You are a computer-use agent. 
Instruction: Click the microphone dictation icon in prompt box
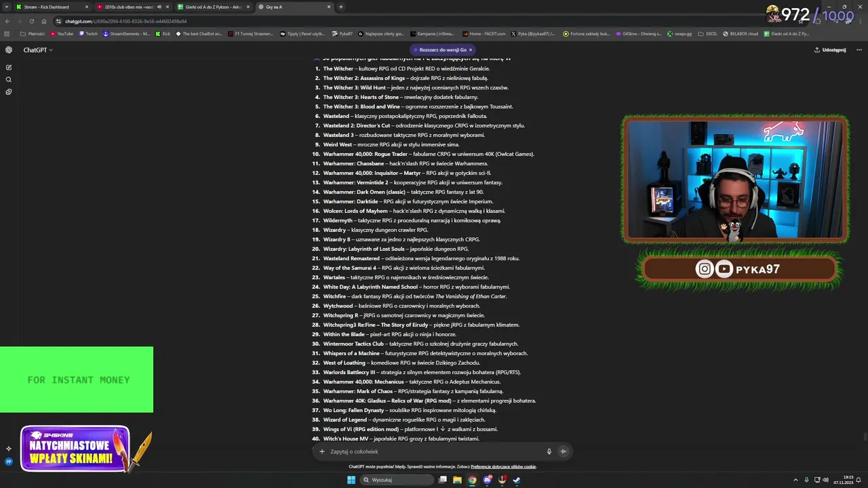point(549,451)
